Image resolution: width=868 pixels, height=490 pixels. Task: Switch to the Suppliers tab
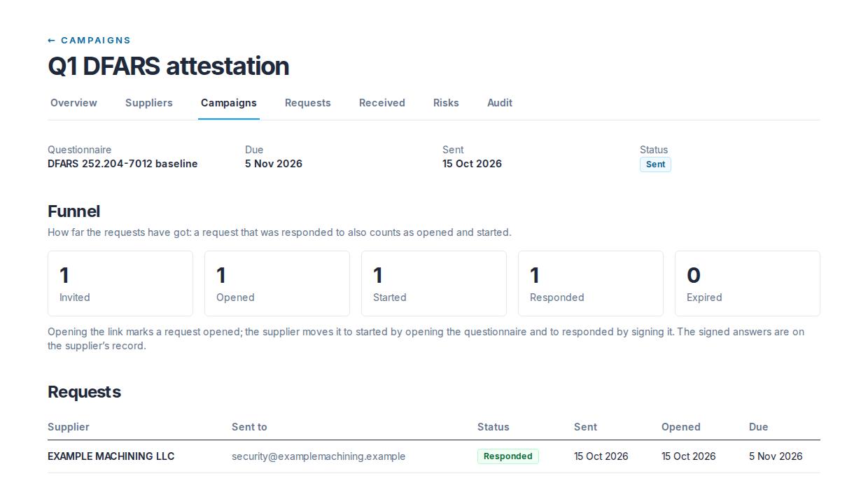point(149,103)
